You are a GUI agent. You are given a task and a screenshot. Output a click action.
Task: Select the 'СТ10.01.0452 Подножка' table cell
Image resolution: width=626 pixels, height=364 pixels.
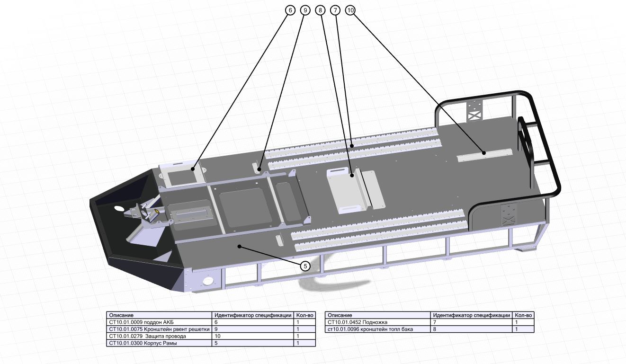pyautogui.click(x=378, y=322)
